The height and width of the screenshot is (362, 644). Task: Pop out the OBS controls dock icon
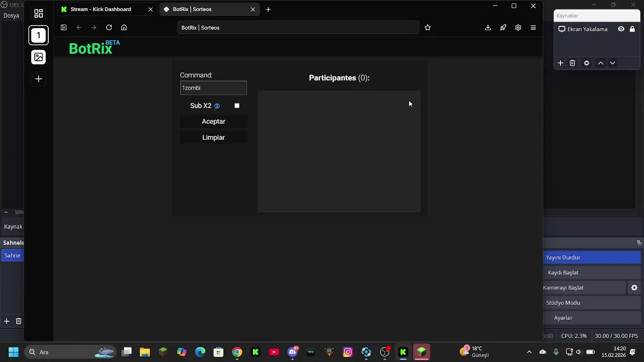pos(639,243)
